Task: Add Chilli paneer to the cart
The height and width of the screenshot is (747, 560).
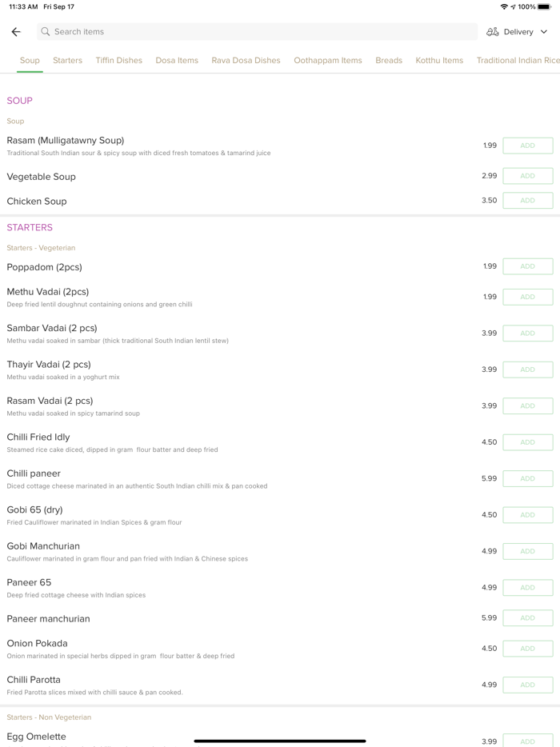Action: click(527, 478)
